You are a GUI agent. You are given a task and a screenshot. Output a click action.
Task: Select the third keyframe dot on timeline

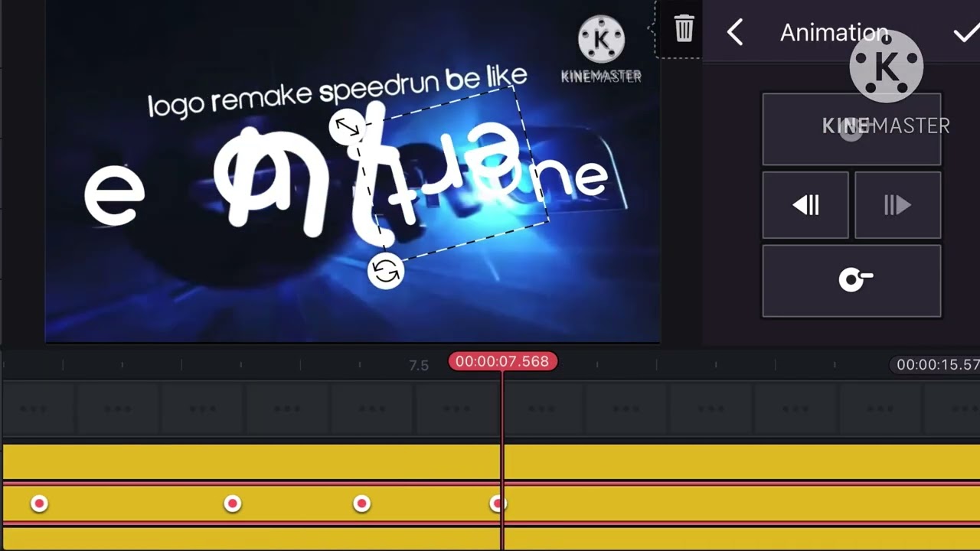click(361, 504)
